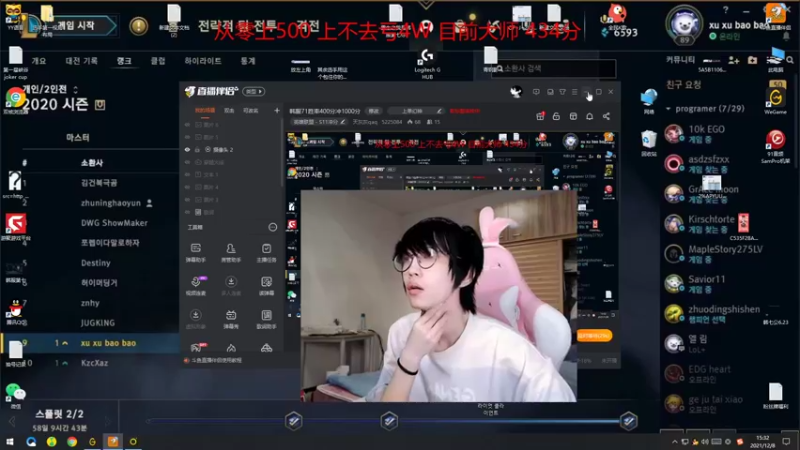Image resolution: width=800 pixels, height=450 pixels.
Task: Collapse the 工具箱 toolbox section
Action: [x=272, y=227]
